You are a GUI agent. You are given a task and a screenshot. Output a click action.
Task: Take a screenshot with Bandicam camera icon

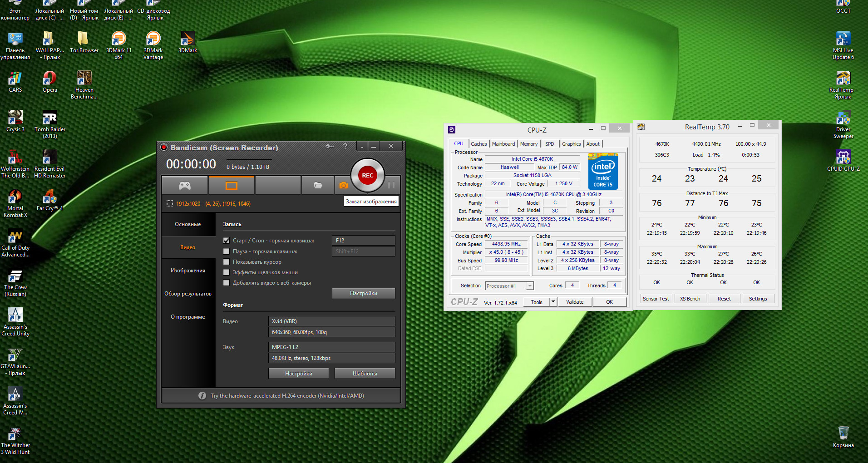pos(344,185)
